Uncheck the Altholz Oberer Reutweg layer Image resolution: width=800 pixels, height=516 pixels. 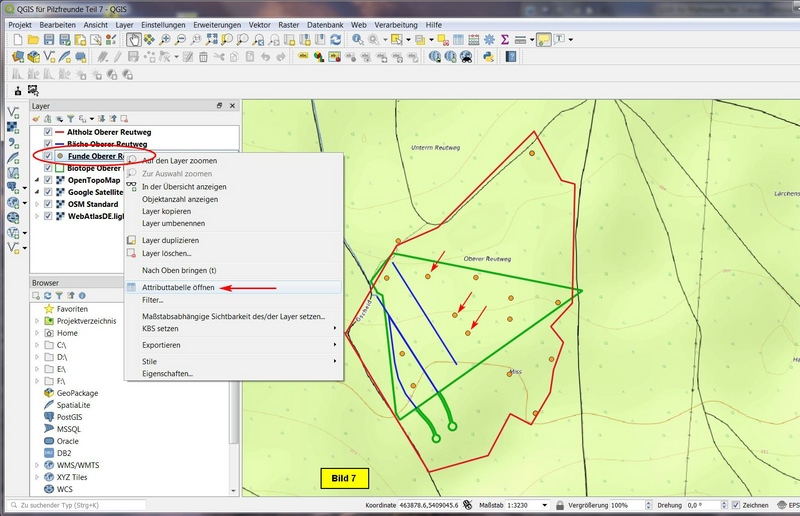(47, 132)
